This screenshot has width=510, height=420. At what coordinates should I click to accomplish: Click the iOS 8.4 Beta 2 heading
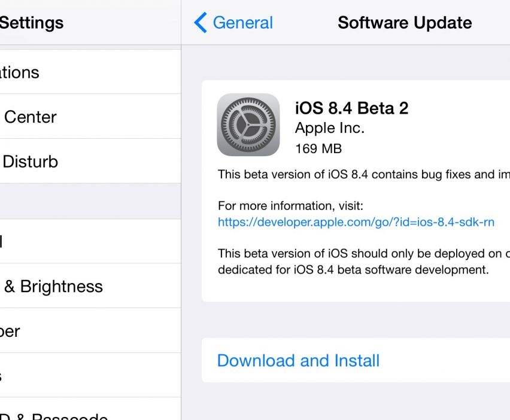(x=351, y=108)
